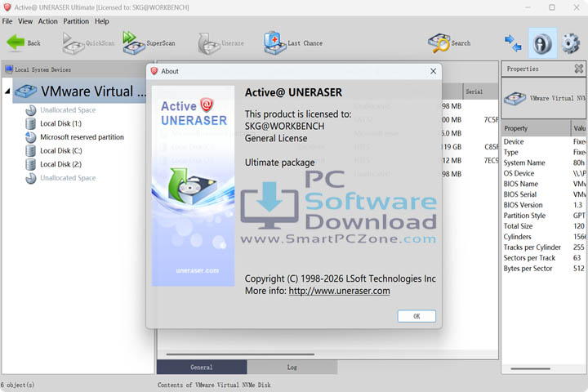This screenshot has width=588, height=392.
Task: Click the Local System Devices header icon
Action: point(9,69)
